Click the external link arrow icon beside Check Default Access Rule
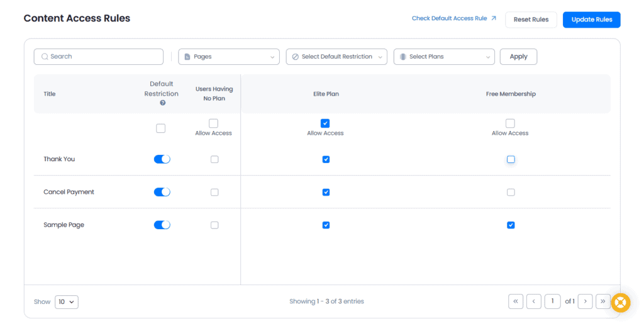The width and height of the screenshot is (644, 326). pos(494,18)
